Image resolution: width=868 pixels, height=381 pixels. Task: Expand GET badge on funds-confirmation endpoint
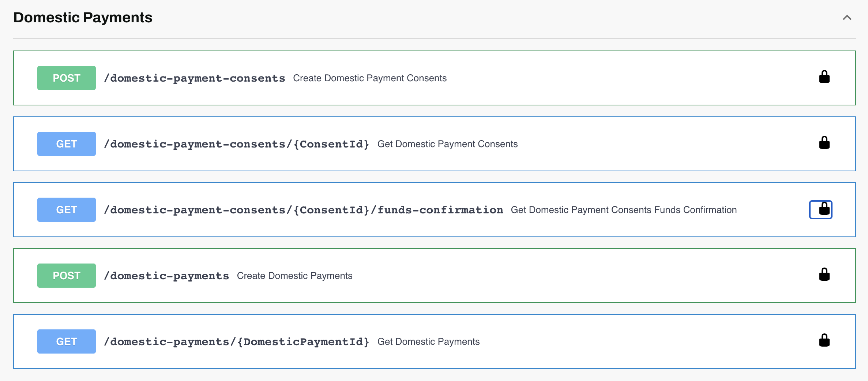click(x=66, y=210)
